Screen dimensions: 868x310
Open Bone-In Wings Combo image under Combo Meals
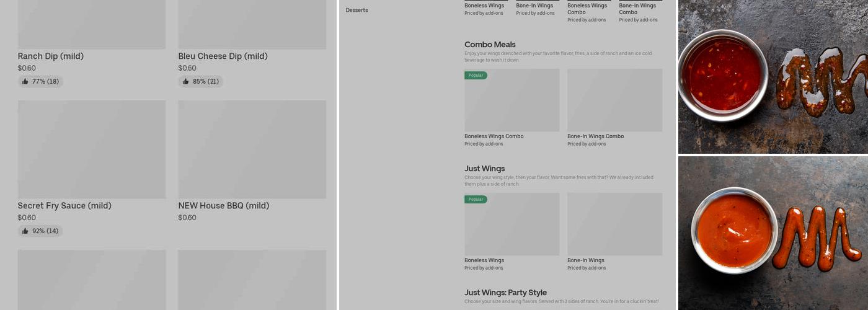614,100
